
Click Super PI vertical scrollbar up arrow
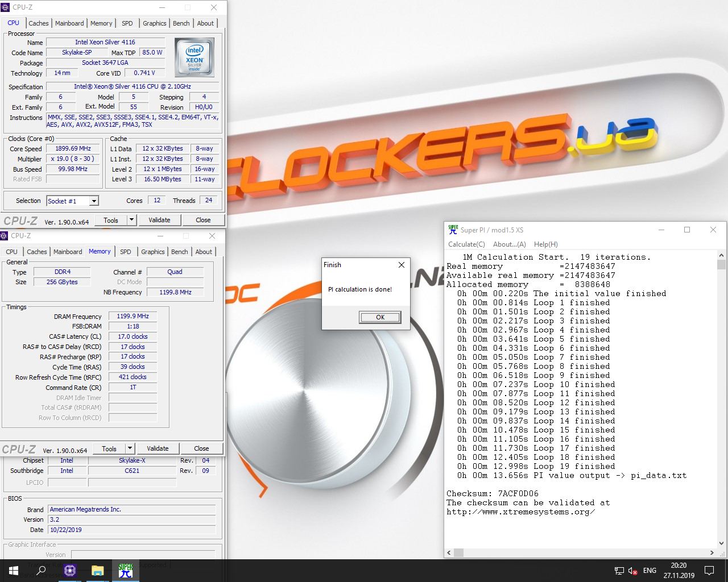pos(721,256)
